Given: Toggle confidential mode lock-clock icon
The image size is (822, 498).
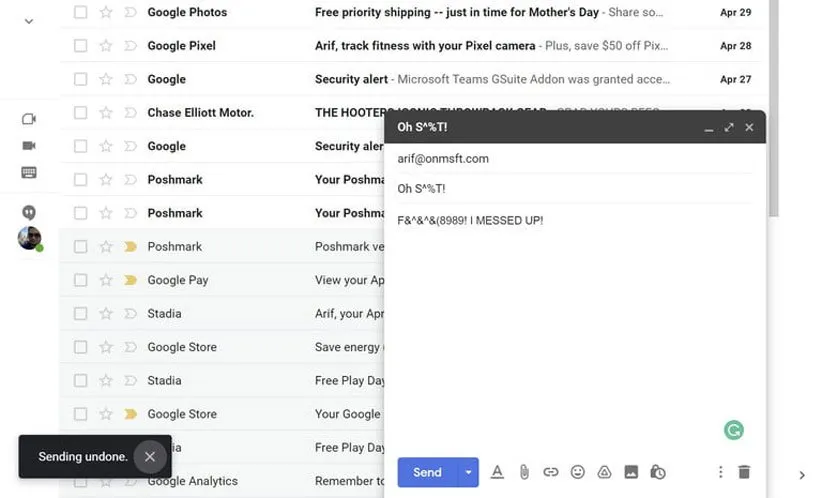Looking at the screenshot, I should click(658, 472).
